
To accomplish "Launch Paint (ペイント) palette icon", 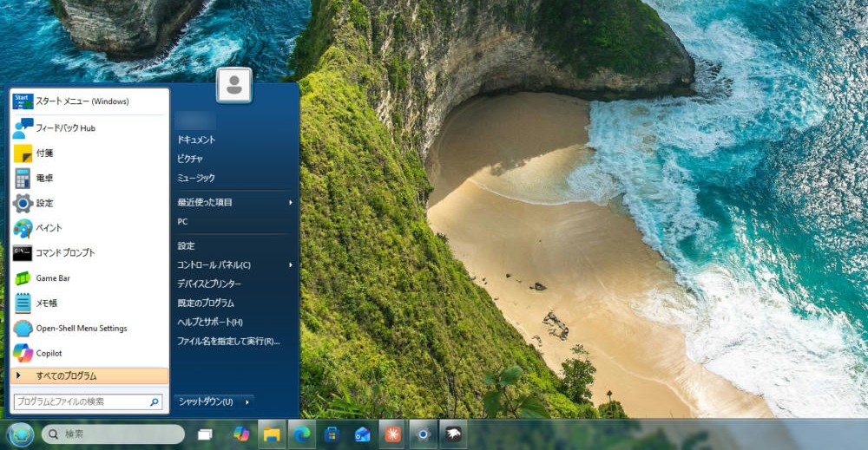I will click(x=23, y=228).
